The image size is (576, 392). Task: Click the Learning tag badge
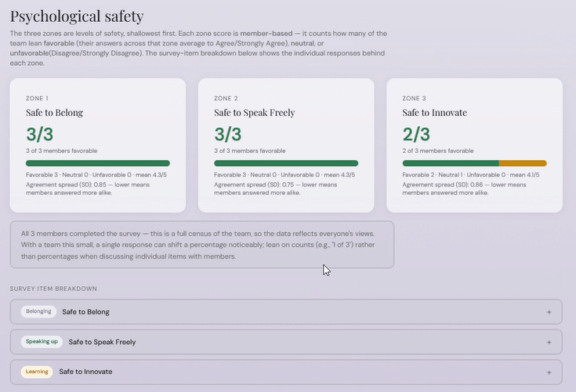[x=37, y=372]
